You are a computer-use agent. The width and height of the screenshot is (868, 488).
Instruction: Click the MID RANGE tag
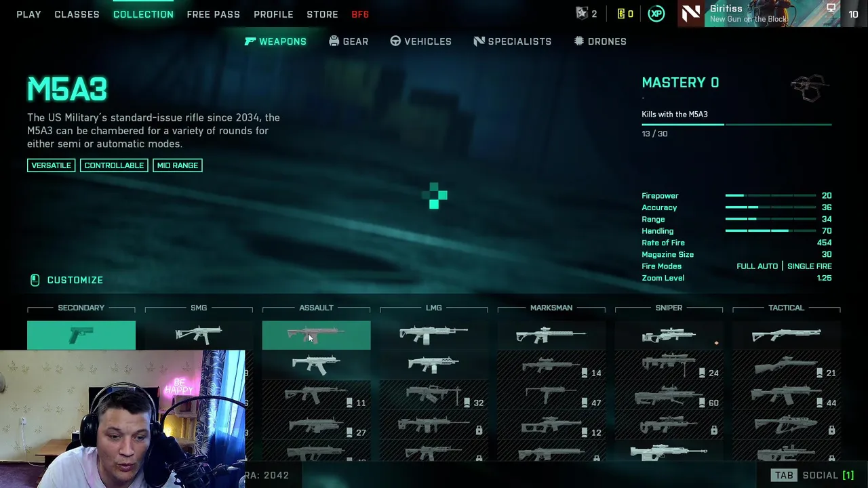click(178, 165)
